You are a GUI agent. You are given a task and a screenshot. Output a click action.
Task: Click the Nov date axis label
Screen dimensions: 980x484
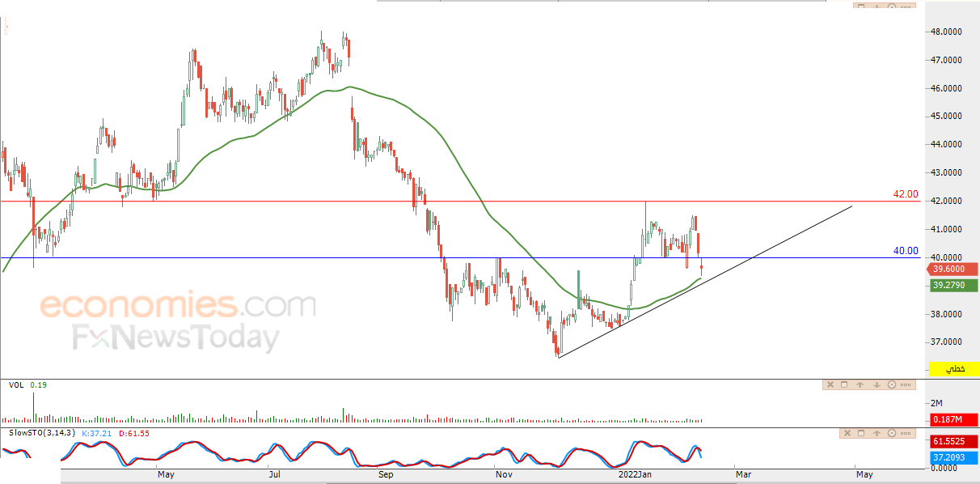click(504, 474)
